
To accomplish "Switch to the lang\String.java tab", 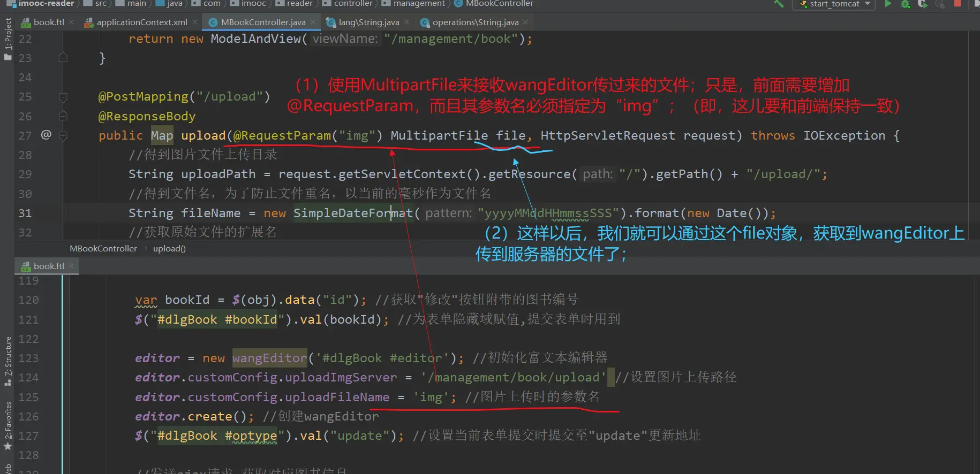I will tap(368, 22).
